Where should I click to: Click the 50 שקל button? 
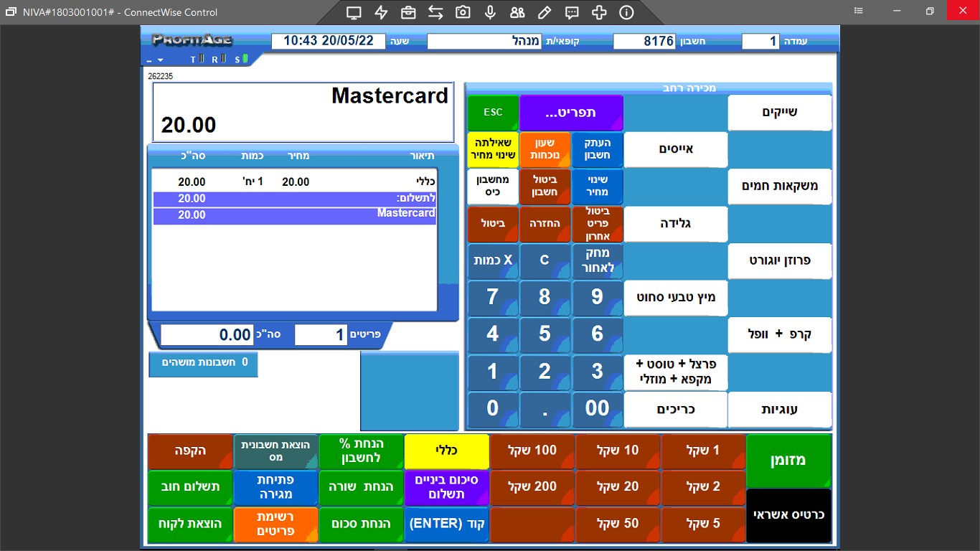click(x=618, y=525)
